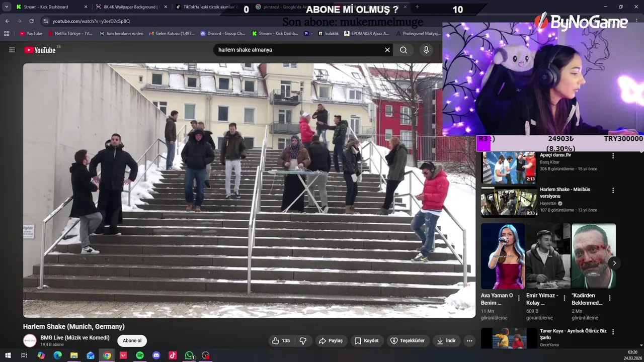Like the video with the thumbs-up icon
The width and height of the screenshot is (644, 362).
coord(281,341)
